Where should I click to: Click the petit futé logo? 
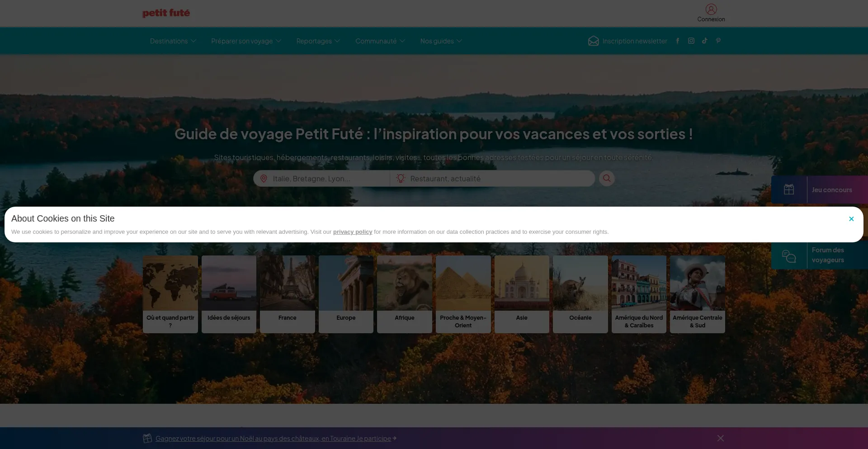click(166, 13)
